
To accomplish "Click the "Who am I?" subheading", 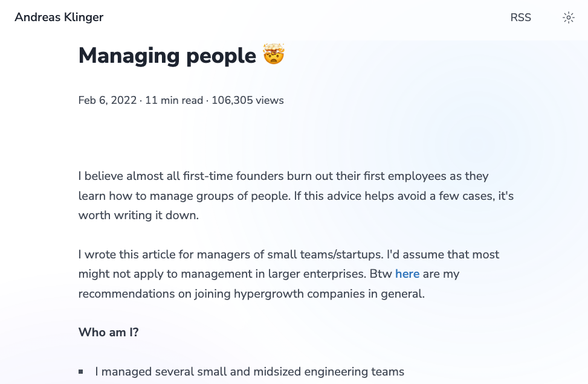I will 109,332.
